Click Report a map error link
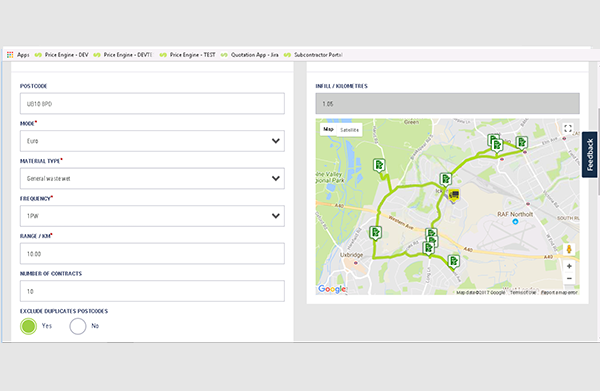Image resolution: width=600 pixels, height=391 pixels. (559, 292)
